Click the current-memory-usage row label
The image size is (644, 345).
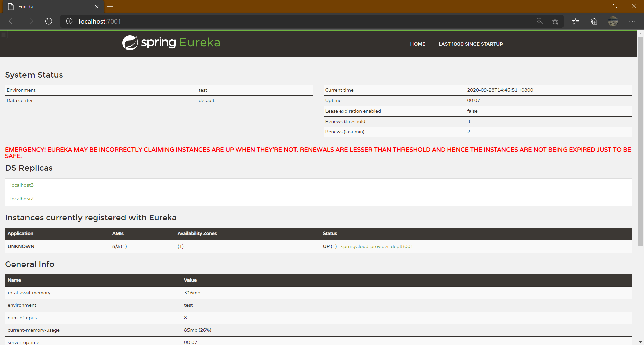[34, 330]
